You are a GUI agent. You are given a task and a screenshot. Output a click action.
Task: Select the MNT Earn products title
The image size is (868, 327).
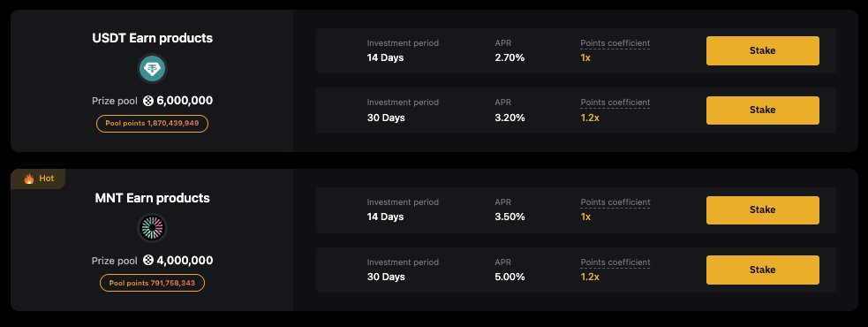[152, 198]
